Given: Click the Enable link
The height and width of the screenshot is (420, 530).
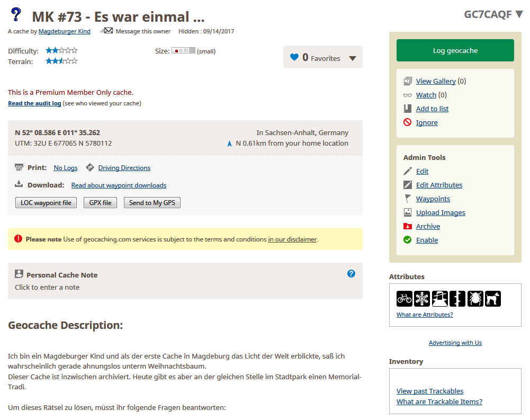Looking at the screenshot, I should (x=427, y=240).
